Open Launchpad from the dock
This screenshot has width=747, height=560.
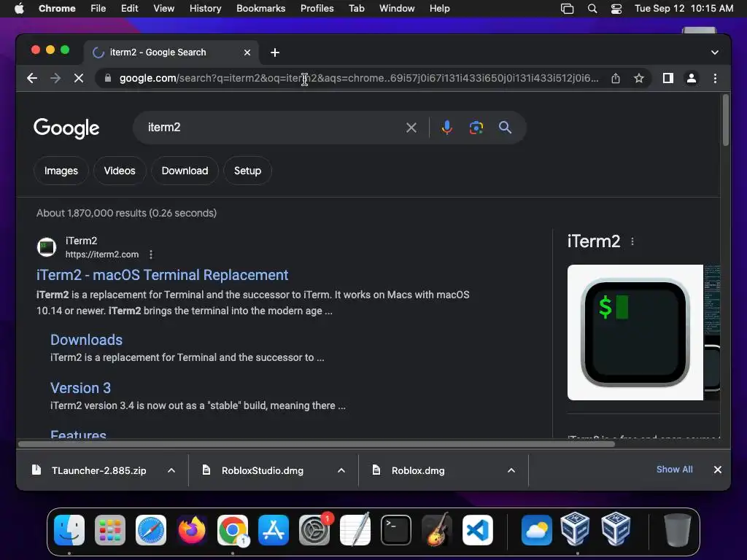[x=110, y=530]
